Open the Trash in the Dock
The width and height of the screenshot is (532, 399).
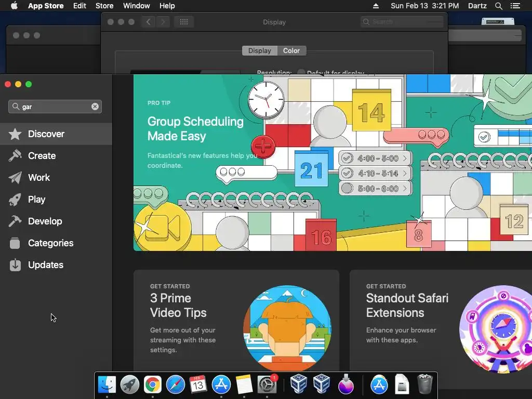(424, 384)
